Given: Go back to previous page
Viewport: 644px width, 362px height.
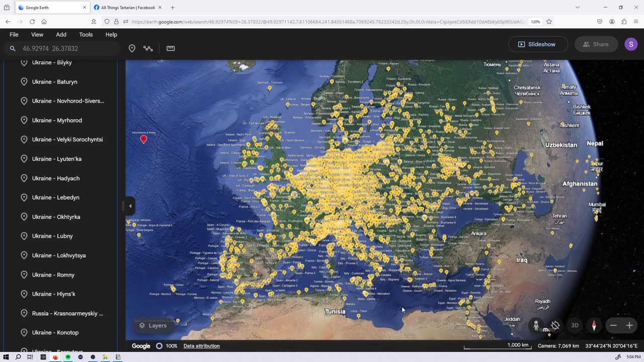Looking at the screenshot, I should [8, 22].
